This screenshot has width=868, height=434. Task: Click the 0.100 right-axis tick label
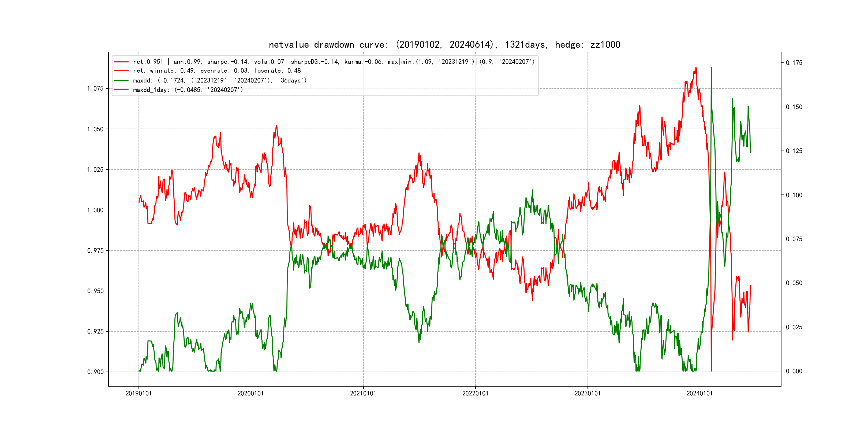coord(794,195)
